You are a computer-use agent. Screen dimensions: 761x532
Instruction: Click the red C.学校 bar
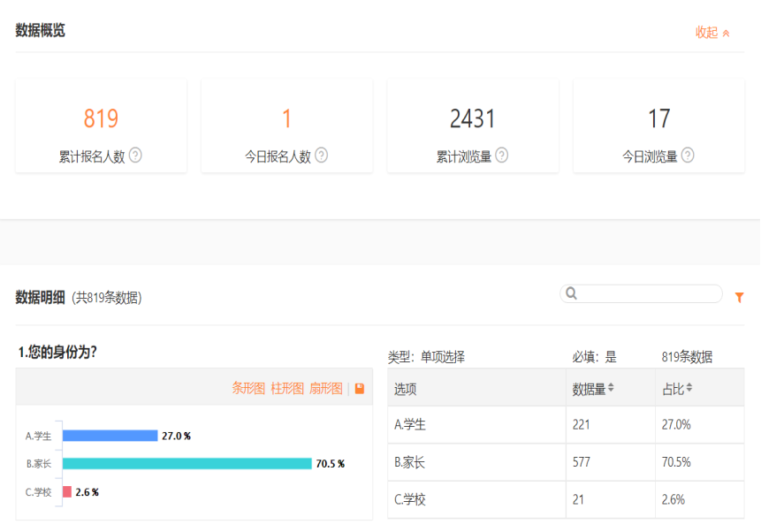coord(67,492)
